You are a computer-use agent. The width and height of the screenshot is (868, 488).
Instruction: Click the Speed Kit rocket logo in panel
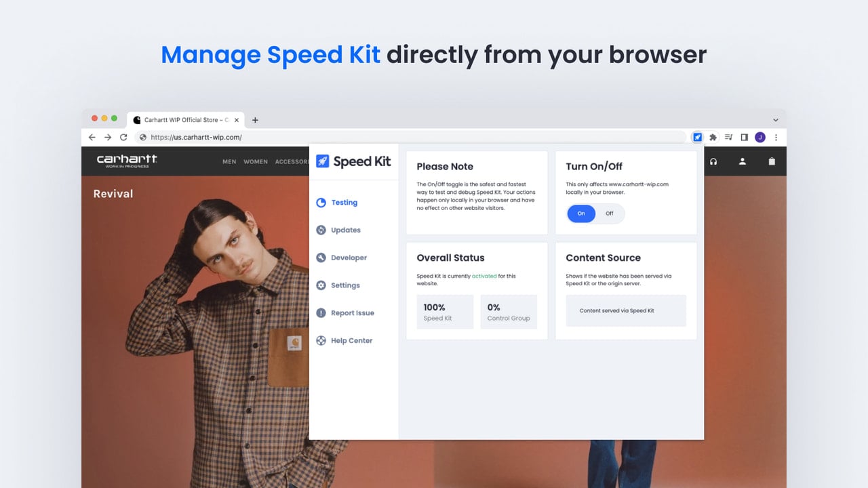[x=323, y=161]
